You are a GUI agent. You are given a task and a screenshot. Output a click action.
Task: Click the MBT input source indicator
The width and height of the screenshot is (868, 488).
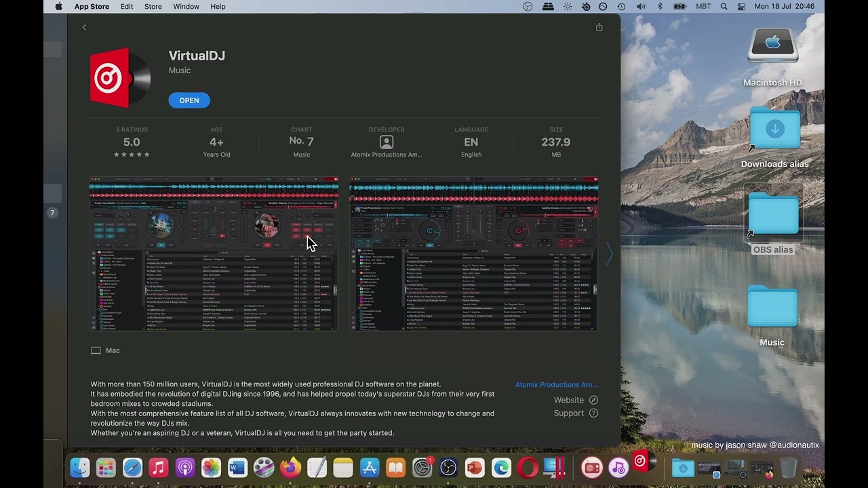(x=703, y=6)
